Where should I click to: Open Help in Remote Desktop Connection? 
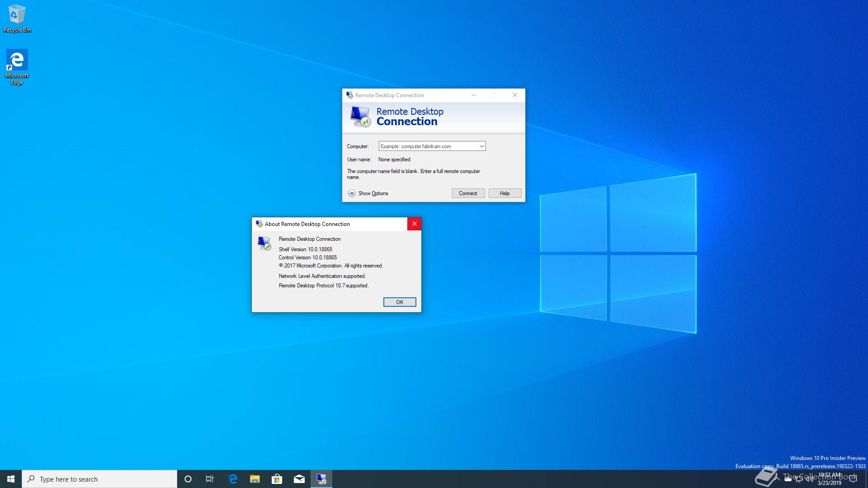(505, 193)
